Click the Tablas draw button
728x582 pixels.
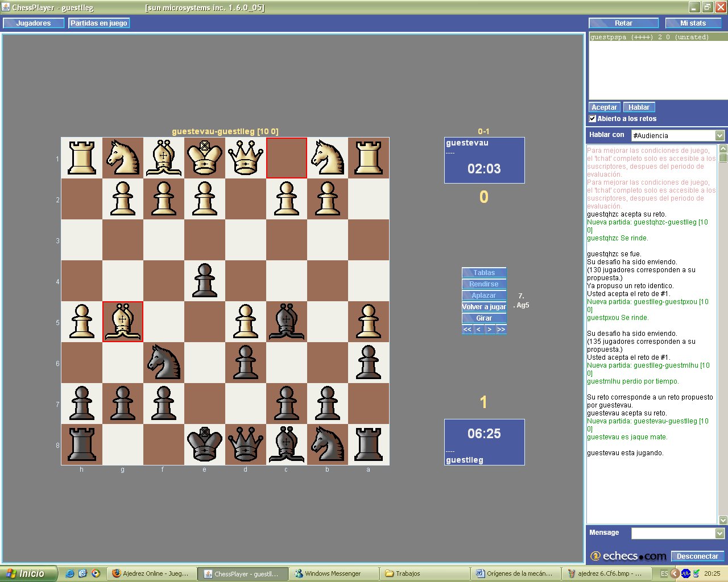484,273
